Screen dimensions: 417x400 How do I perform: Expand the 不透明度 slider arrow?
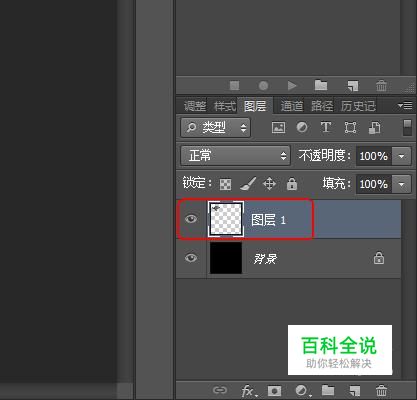[401, 156]
